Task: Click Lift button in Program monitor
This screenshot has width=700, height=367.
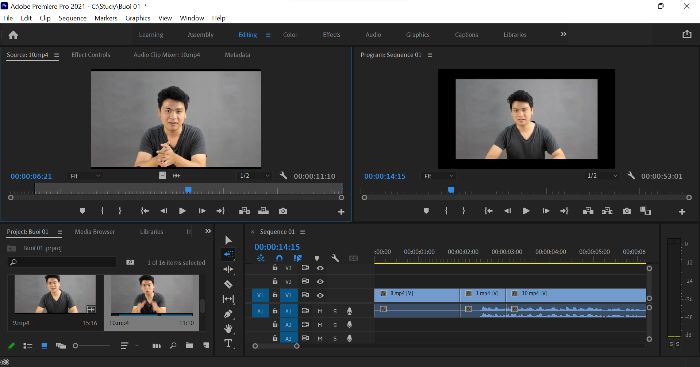Action: click(x=588, y=211)
